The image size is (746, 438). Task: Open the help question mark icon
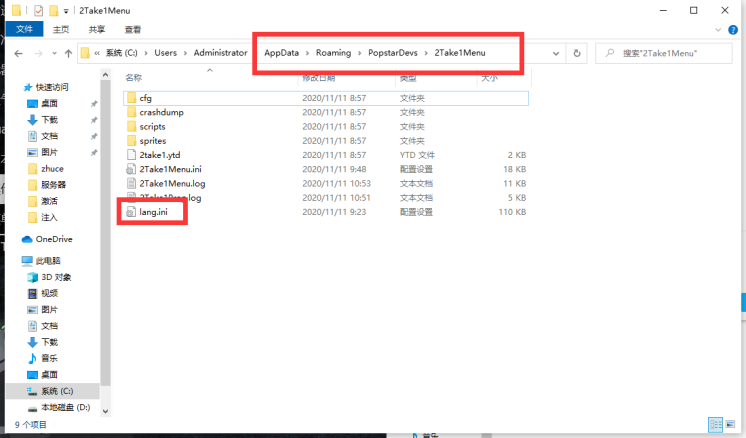click(733, 30)
